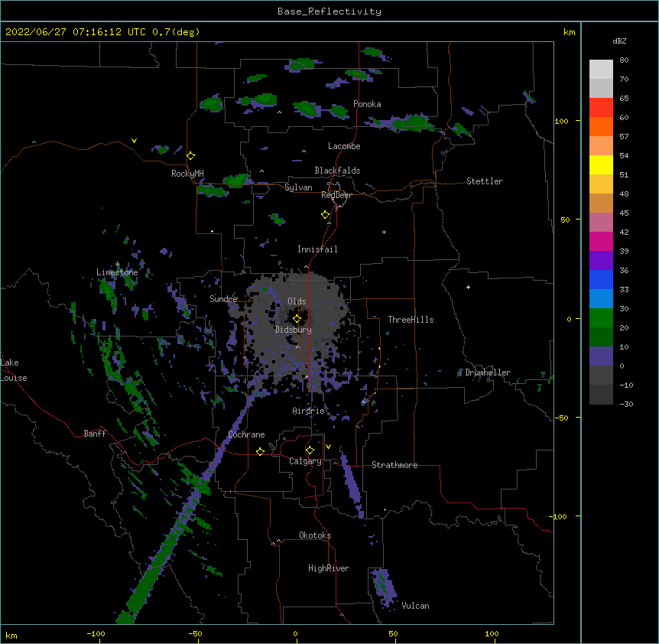The image size is (659, 644).
Task: Click the Okotoks city label
Action: pos(315,535)
